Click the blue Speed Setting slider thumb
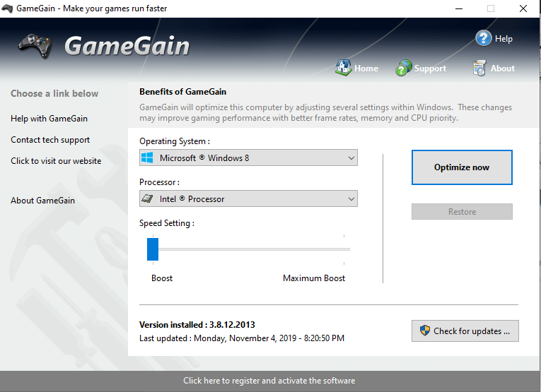This screenshot has height=392, width=541. coord(153,249)
